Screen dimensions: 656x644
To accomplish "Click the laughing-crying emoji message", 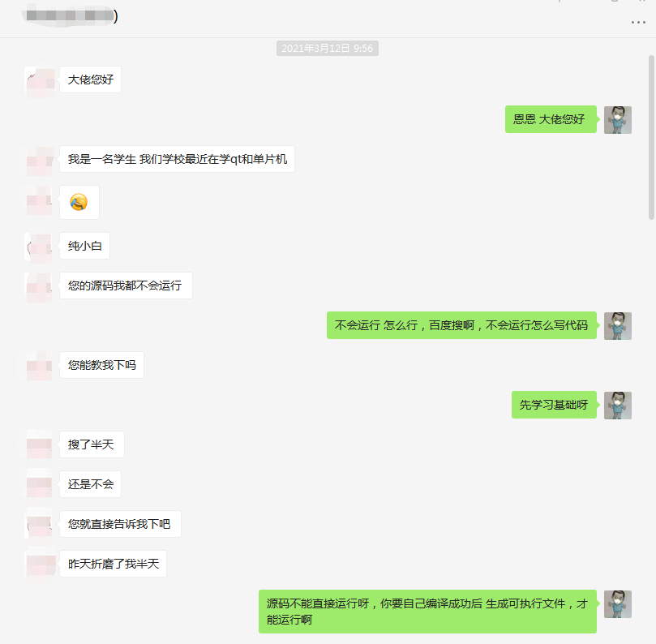I will pos(79,202).
